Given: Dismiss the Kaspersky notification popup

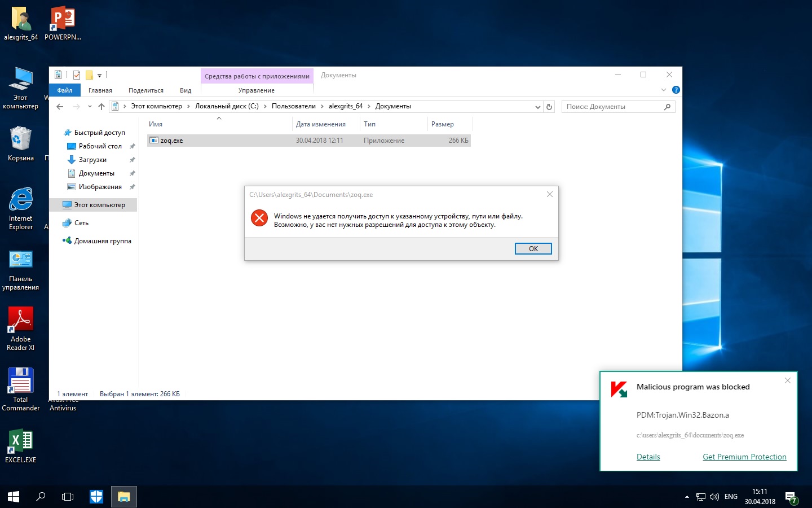Looking at the screenshot, I should click(x=788, y=380).
